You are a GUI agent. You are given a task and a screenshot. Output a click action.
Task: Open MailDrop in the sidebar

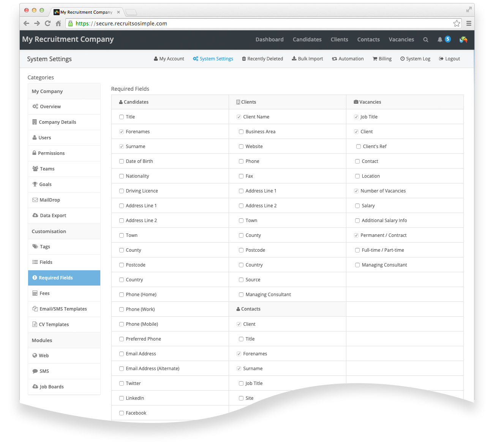click(64, 200)
